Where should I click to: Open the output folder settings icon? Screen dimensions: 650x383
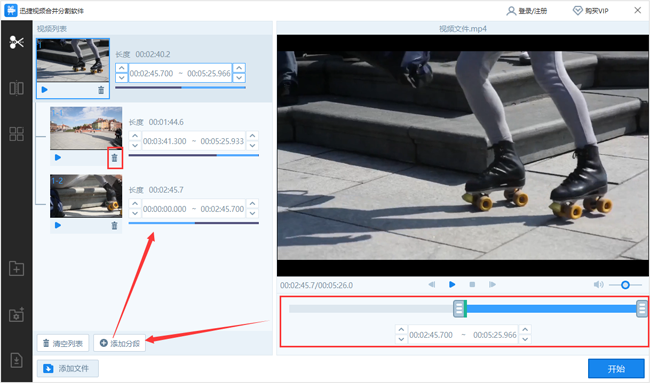pyautogui.click(x=17, y=315)
